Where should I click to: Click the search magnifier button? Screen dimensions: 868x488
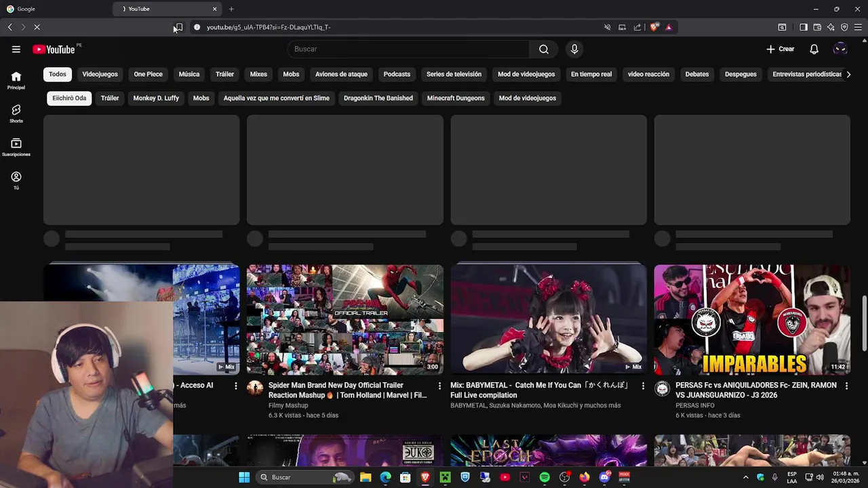pyautogui.click(x=544, y=49)
